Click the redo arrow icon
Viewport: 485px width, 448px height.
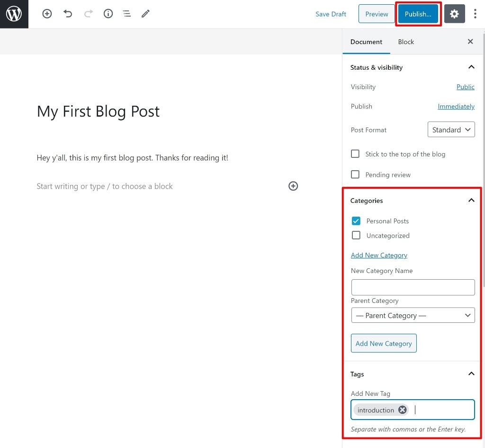click(x=89, y=14)
